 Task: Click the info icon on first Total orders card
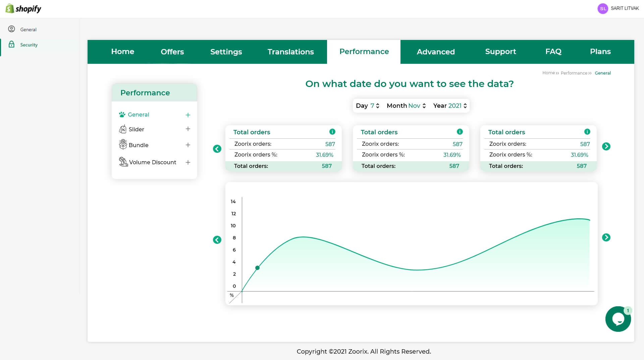coord(332,132)
